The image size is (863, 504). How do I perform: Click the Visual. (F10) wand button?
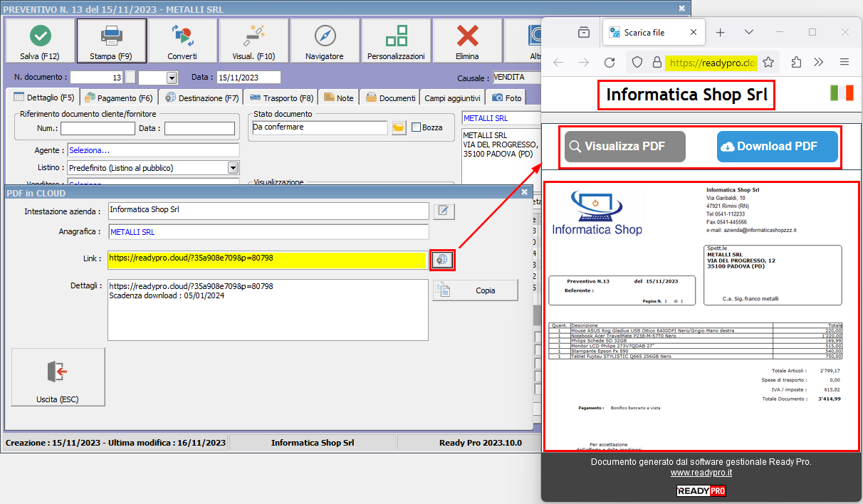(x=253, y=41)
